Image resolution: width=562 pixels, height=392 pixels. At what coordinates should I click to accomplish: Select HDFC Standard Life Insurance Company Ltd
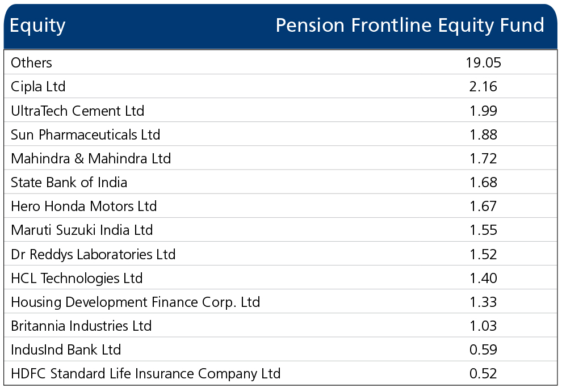(x=145, y=374)
